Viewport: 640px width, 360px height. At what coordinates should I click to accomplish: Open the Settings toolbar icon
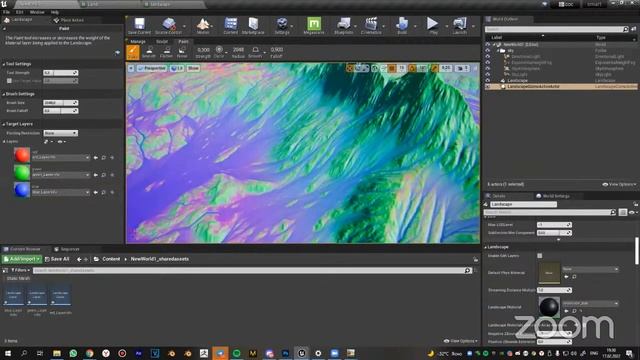(282, 26)
